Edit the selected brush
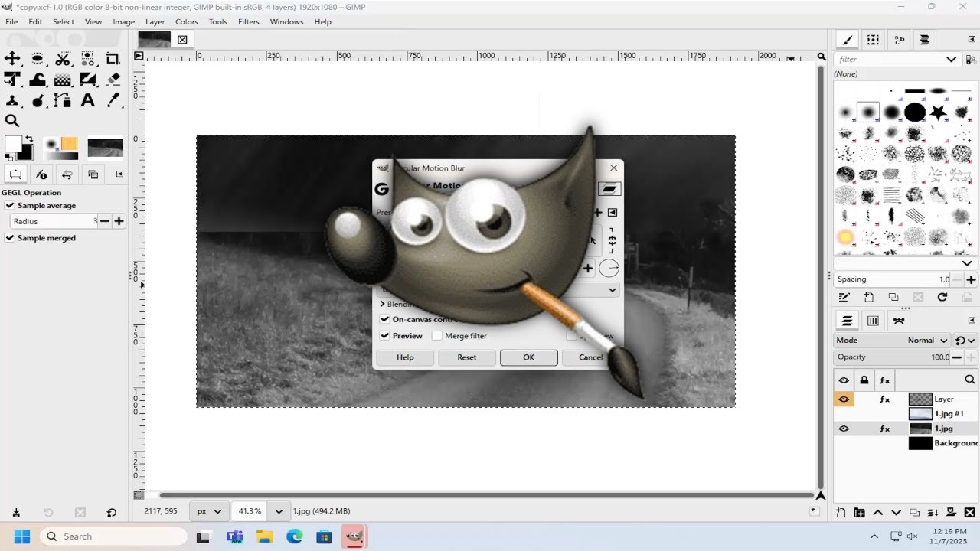 coord(844,297)
